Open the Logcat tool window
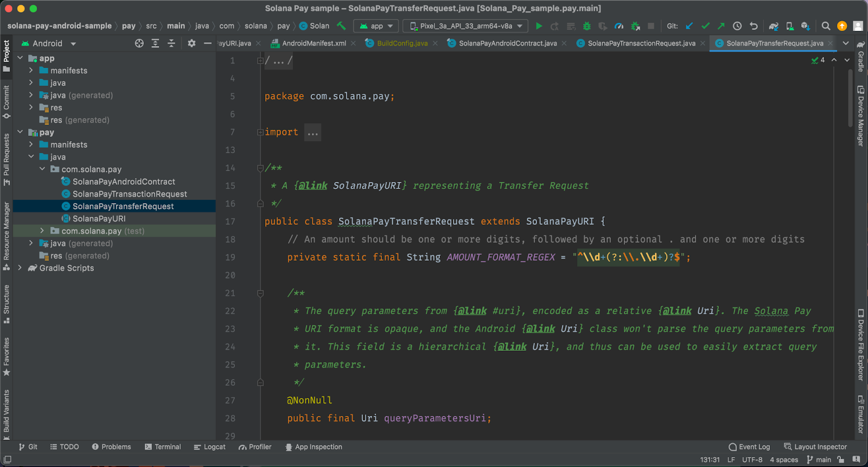The width and height of the screenshot is (868, 467). tap(209, 447)
